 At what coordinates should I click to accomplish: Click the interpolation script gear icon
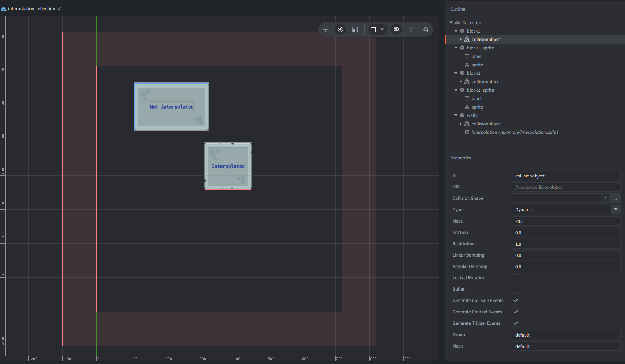[x=467, y=132]
